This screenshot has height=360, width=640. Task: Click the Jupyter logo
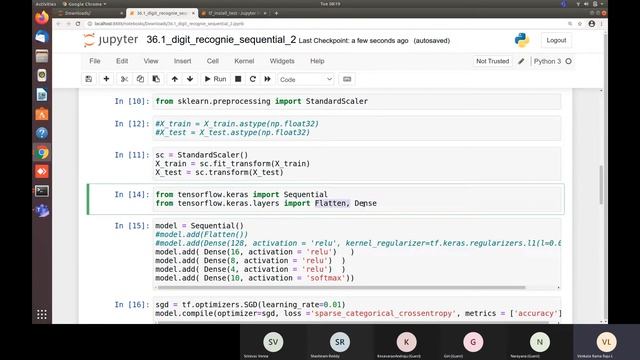pyautogui.click(x=110, y=40)
